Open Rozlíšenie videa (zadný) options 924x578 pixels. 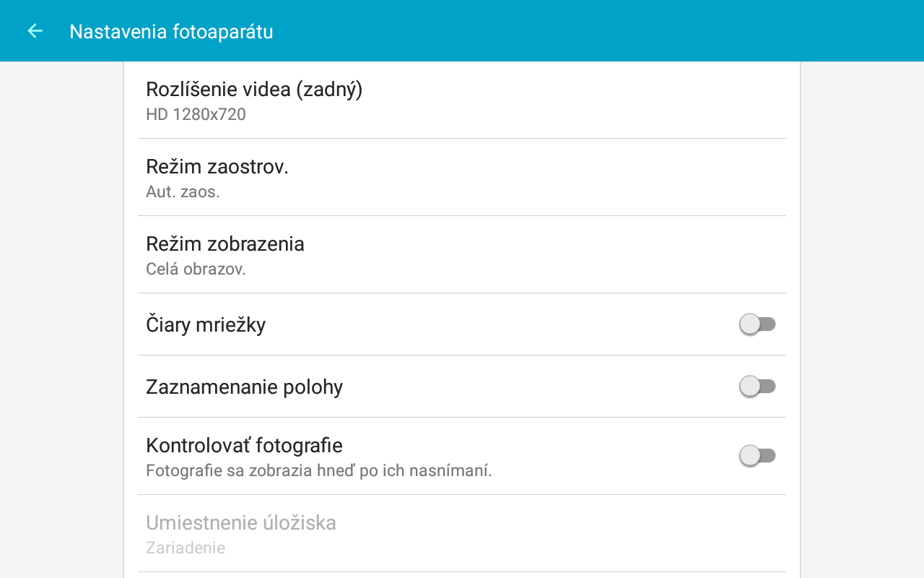coord(462,100)
